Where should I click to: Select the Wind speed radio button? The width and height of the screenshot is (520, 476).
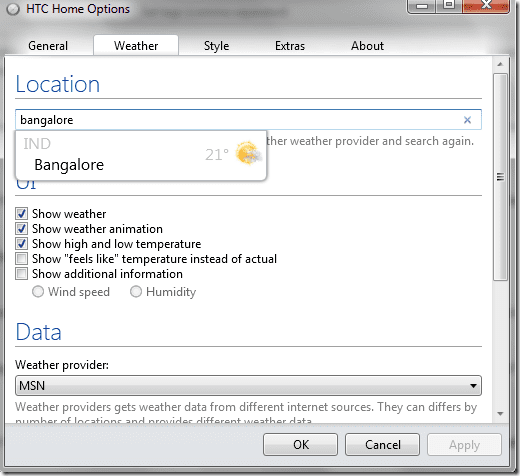click(38, 292)
